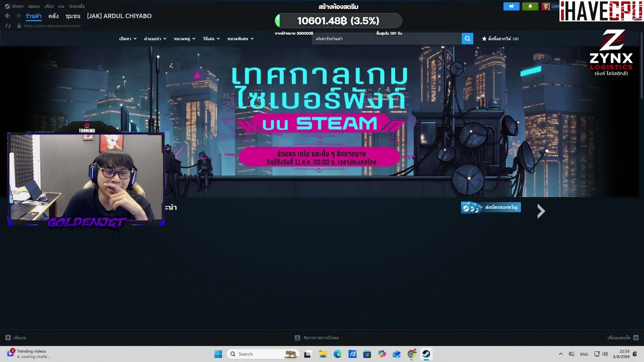Open Google Chrome from the taskbar

[x=412, y=354]
